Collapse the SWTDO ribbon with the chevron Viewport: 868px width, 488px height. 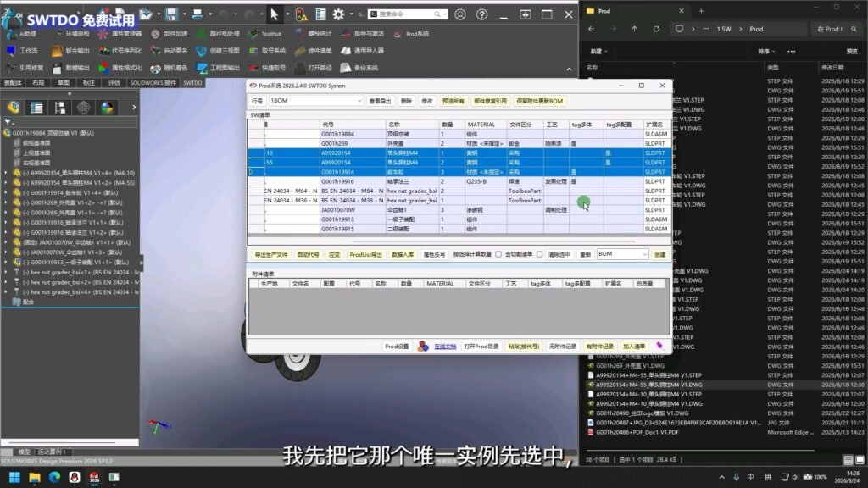569,69
